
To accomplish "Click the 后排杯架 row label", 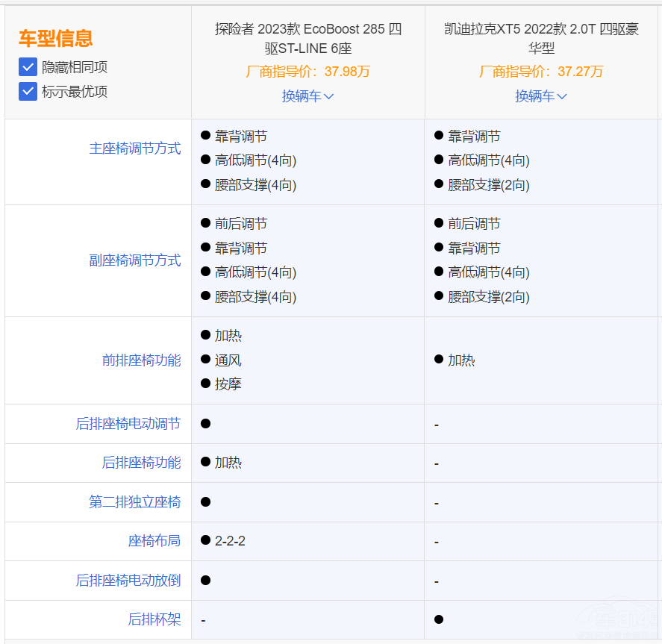I will coord(154,619).
